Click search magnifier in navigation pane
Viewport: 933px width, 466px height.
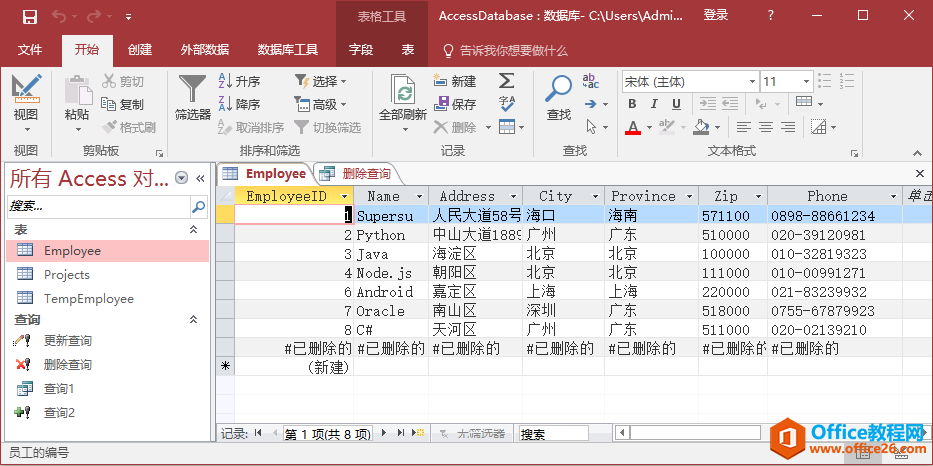point(198,207)
